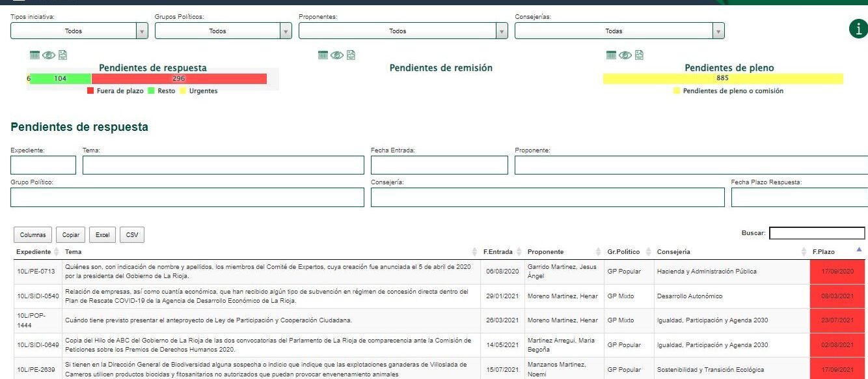Image resolution: width=868 pixels, height=379 pixels.
Task: Click export document icon above Pendientes de respuesta
Action: pyautogui.click(x=63, y=55)
